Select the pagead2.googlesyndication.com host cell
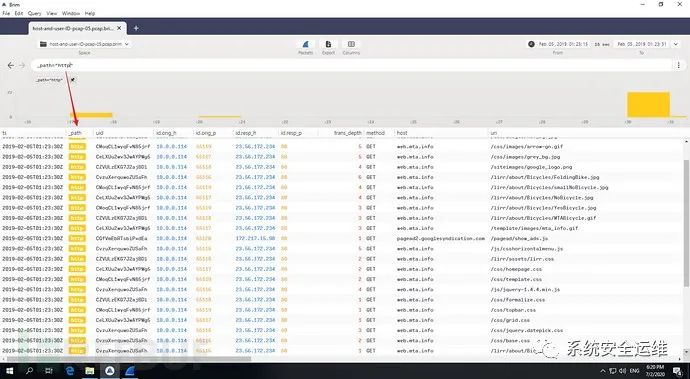Viewport: 690px width, 379px height. (440, 238)
